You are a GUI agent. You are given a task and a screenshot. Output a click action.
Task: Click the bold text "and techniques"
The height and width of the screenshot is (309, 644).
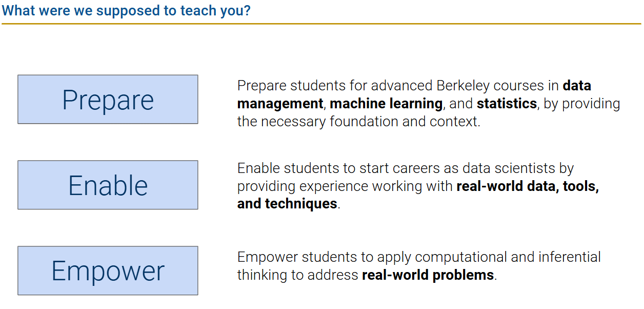point(287,204)
